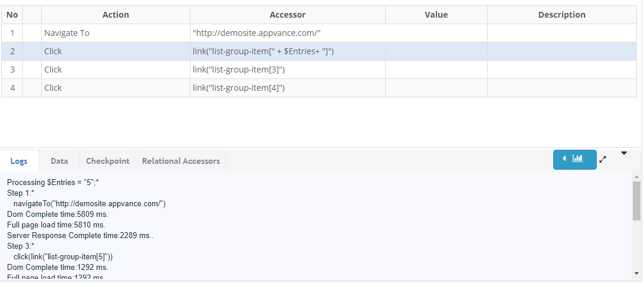Screen dimensions: 644x287
Task: Click the Accessor column header
Action: pyautogui.click(x=288, y=15)
